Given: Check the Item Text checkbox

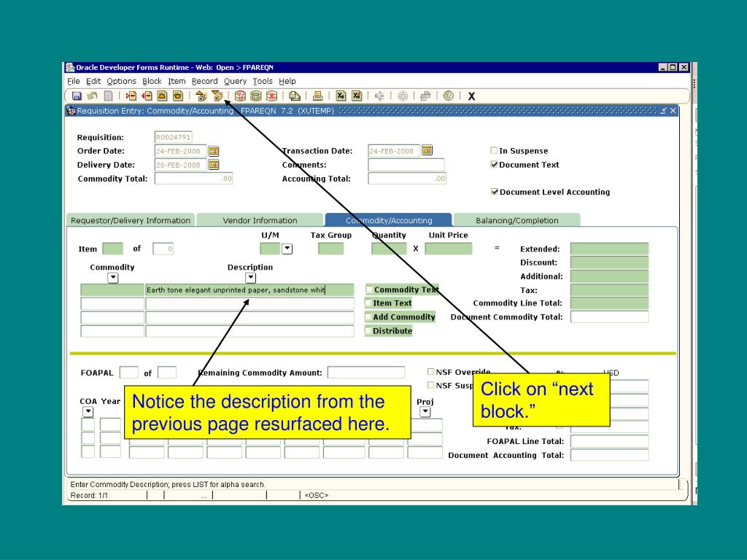Looking at the screenshot, I should (x=368, y=303).
